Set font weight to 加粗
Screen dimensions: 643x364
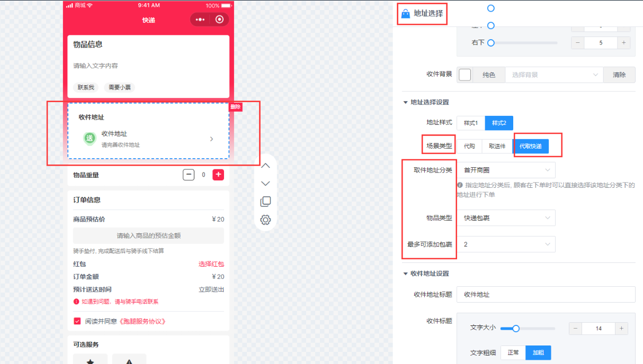538,352
